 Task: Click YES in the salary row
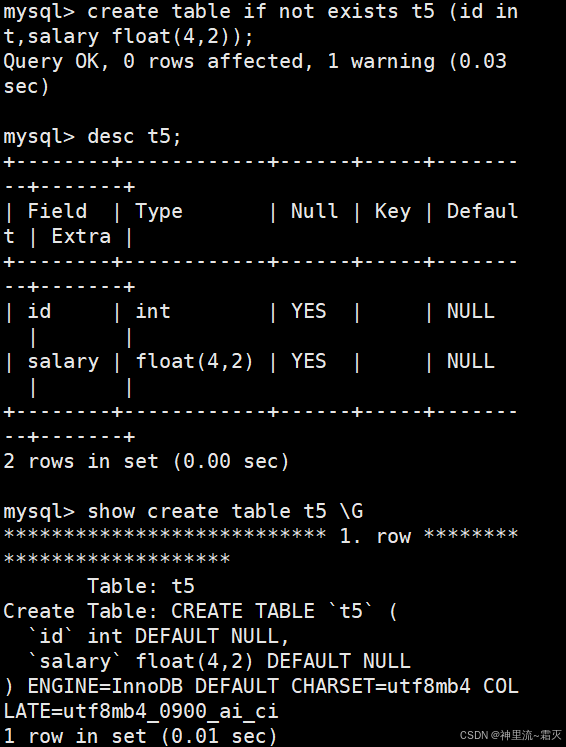pyautogui.click(x=309, y=362)
